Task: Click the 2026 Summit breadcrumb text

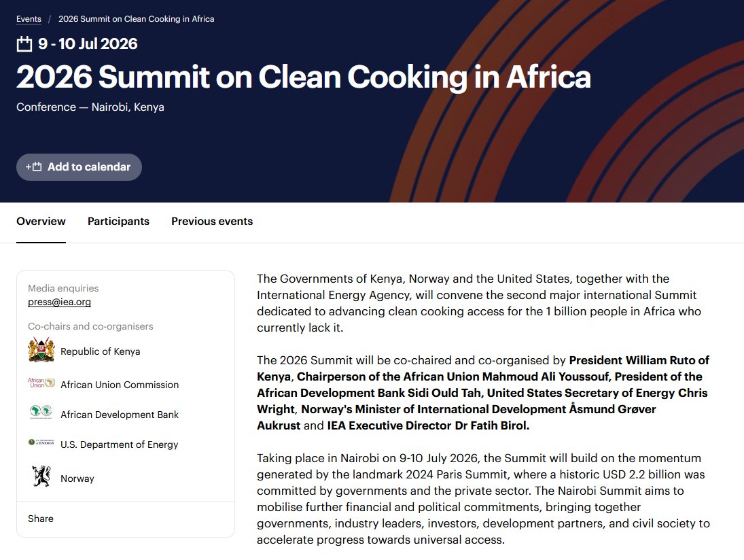Action: click(x=136, y=19)
